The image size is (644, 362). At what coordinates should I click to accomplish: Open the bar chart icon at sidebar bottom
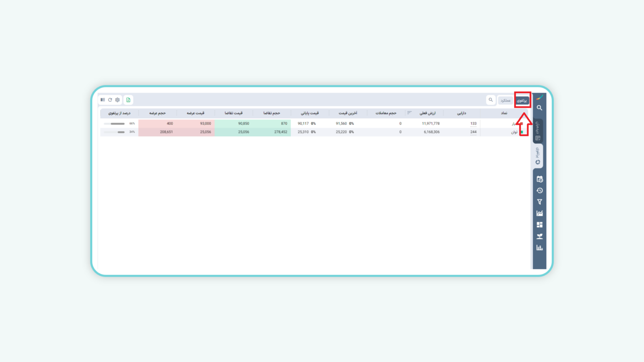pos(539,248)
